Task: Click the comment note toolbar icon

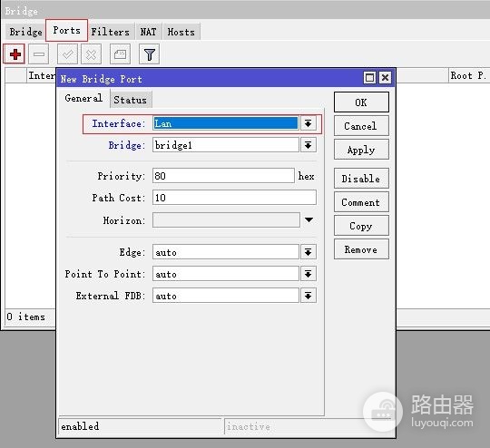Action: coord(120,54)
